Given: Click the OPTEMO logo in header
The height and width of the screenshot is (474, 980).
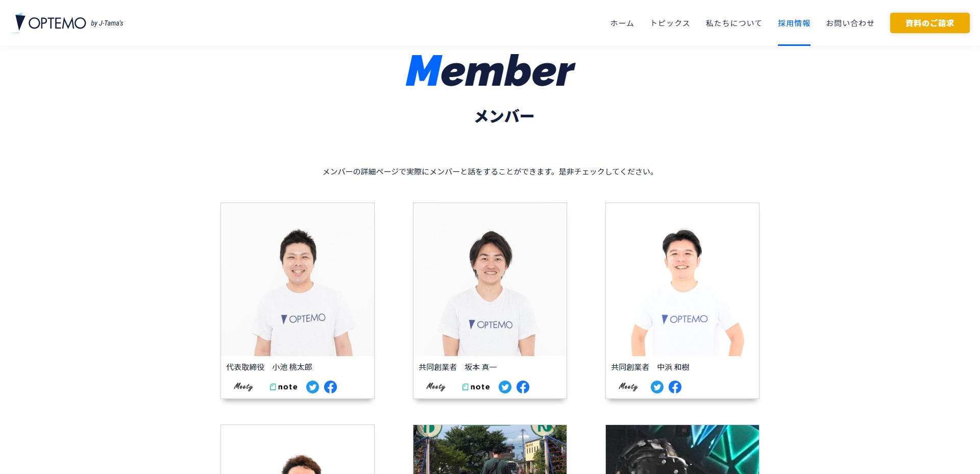Looking at the screenshot, I should point(69,23).
